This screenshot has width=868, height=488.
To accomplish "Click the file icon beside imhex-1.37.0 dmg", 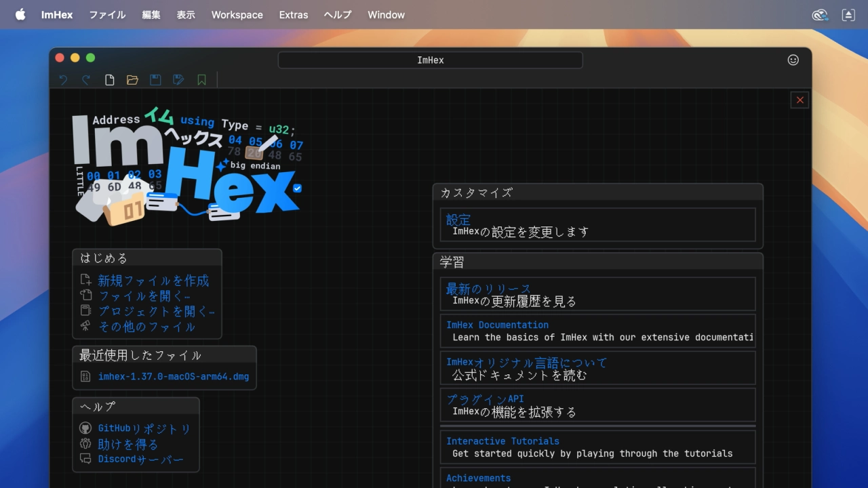I will click(x=85, y=376).
